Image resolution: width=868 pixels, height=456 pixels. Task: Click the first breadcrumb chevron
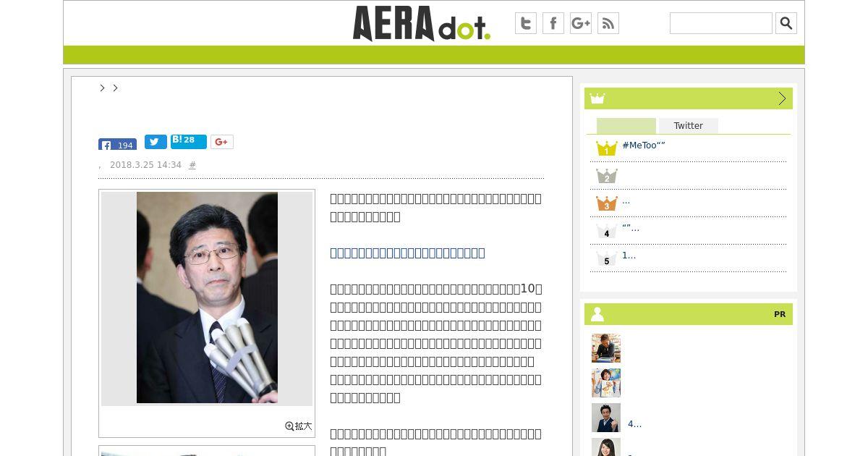[x=103, y=88]
